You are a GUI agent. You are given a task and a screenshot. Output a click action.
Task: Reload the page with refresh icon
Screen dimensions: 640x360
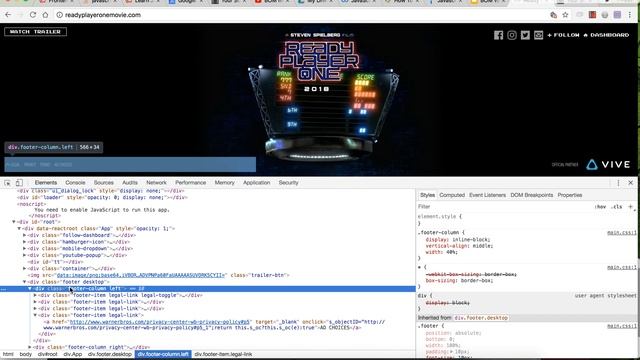(33, 15)
